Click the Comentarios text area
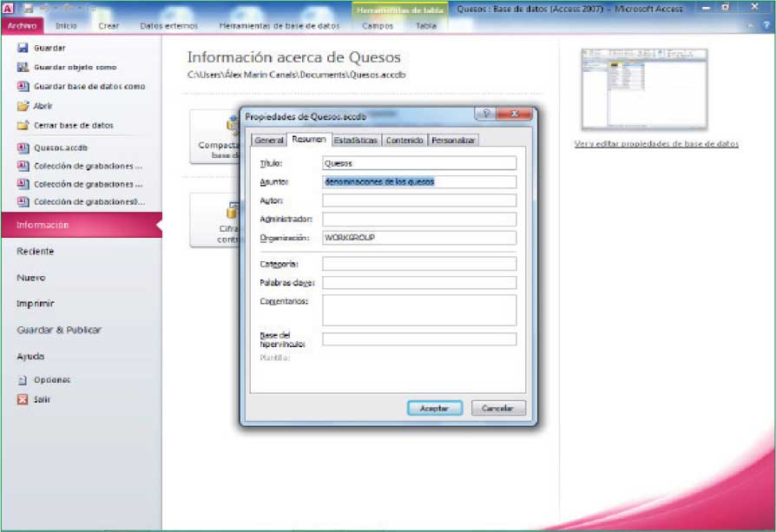The width and height of the screenshot is (776, 532). (x=419, y=310)
